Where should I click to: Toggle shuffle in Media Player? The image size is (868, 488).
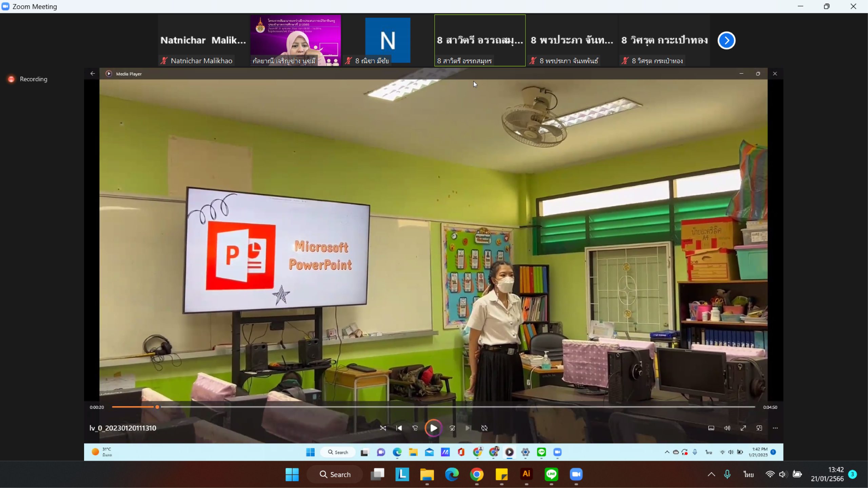coord(383,428)
